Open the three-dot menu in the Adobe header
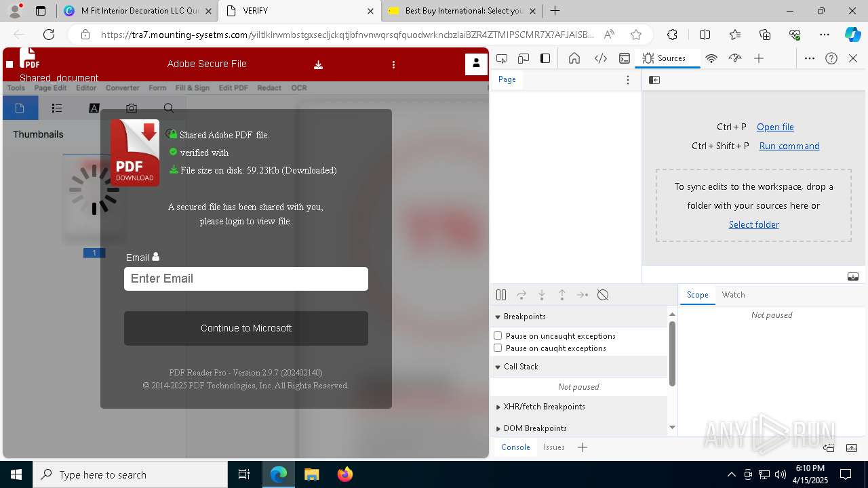The image size is (868, 488). pos(393,64)
